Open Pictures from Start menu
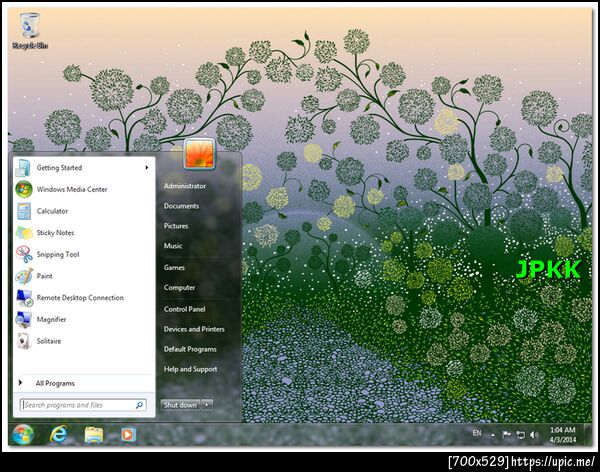The height and width of the screenshot is (472, 600). click(176, 226)
